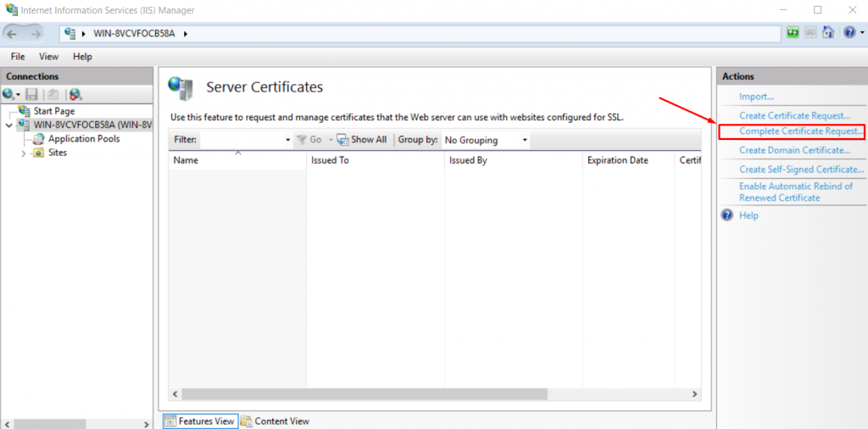The image size is (868, 429).
Task: Click the Go filter button
Action: click(x=309, y=140)
